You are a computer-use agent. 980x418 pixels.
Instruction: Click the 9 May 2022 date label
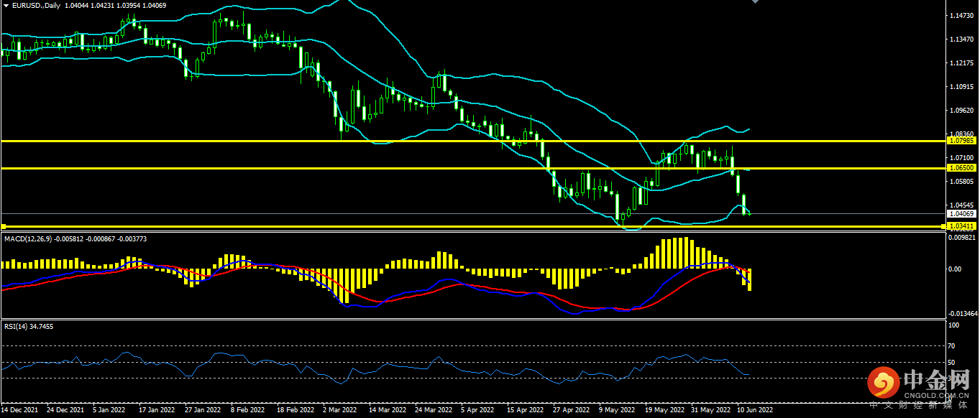click(x=618, y=411)
